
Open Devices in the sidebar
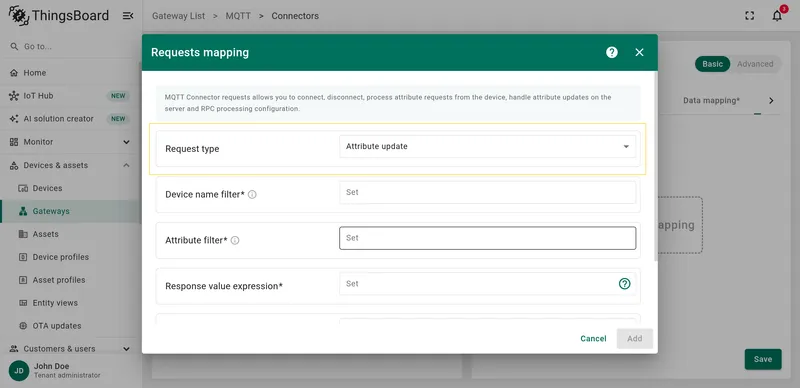click(x=70, y=188)
